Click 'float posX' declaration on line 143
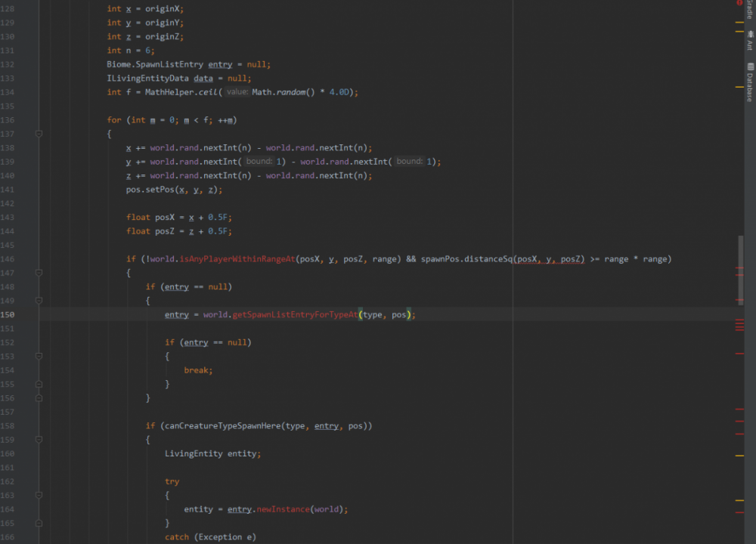 (x=150, y=218)
